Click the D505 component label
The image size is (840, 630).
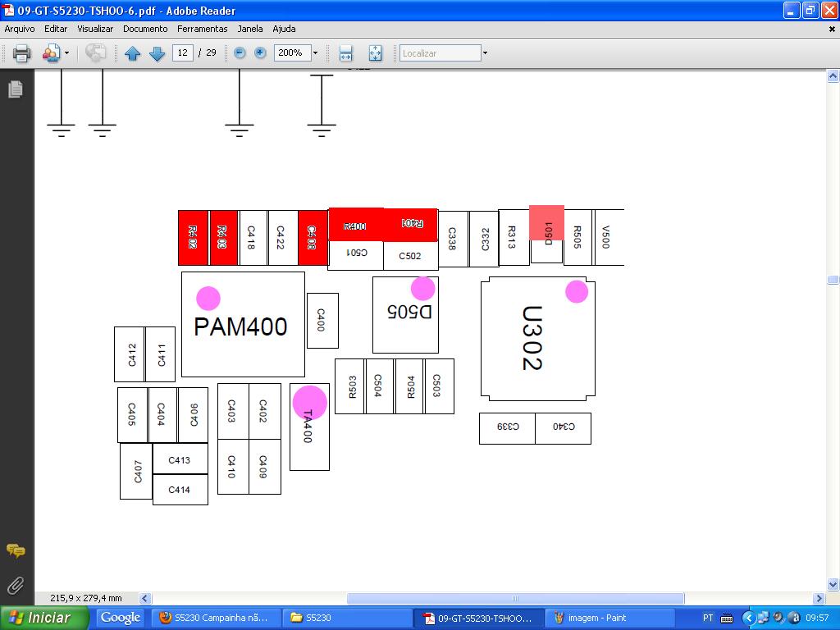coord(410,312)
